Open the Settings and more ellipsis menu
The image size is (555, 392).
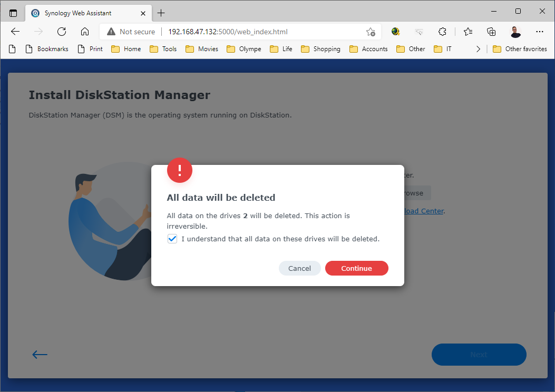[539, 32]
